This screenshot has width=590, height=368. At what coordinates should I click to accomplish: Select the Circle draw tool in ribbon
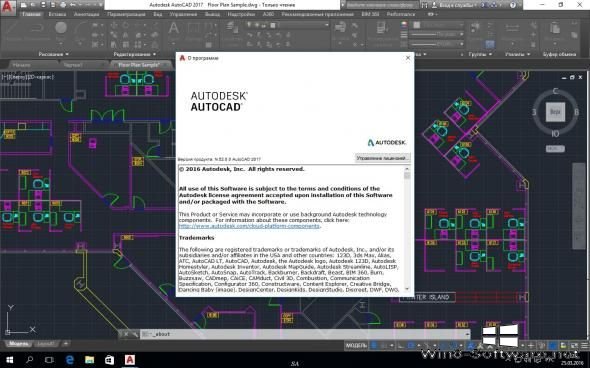pos(61,28)
